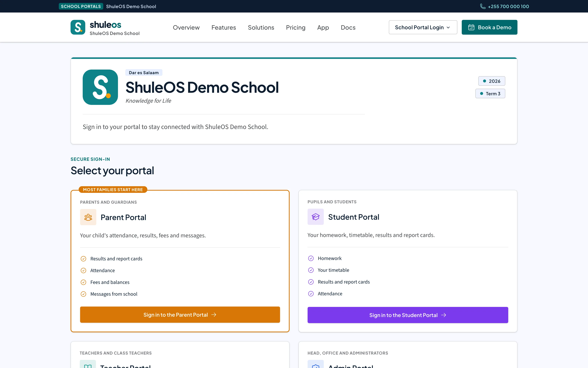Open the Overview nav item

(186, 27)
